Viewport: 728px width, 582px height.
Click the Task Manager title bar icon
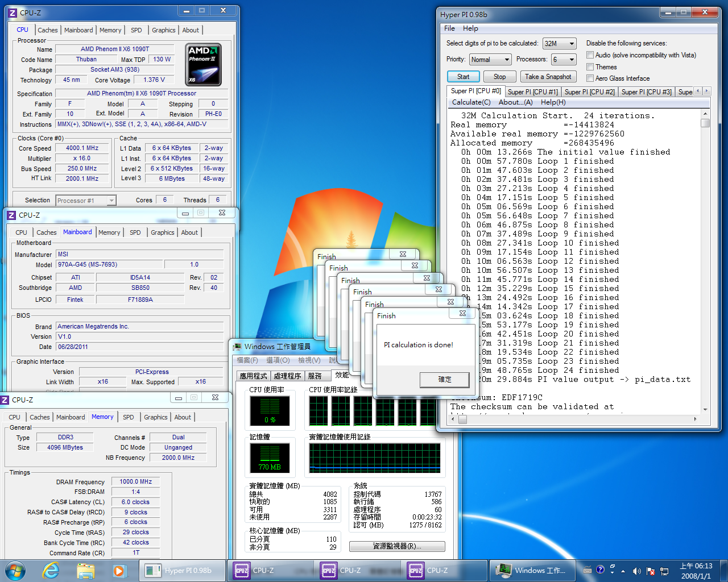tap(237, 346)
